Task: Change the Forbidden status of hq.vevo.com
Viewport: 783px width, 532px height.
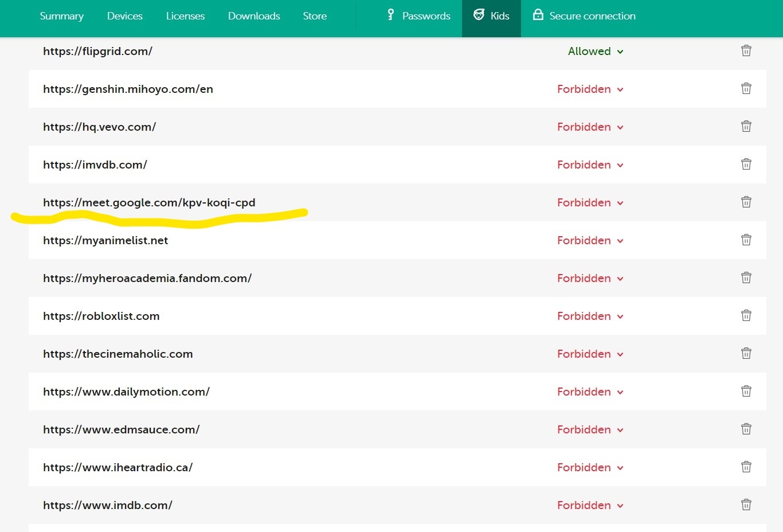Action: click(x=590, y=127)
